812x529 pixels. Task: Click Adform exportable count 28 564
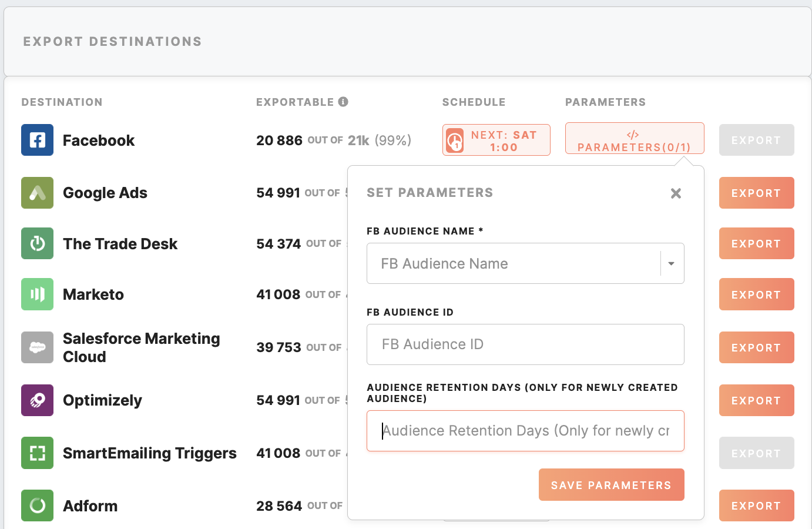[x=279, y=506]
